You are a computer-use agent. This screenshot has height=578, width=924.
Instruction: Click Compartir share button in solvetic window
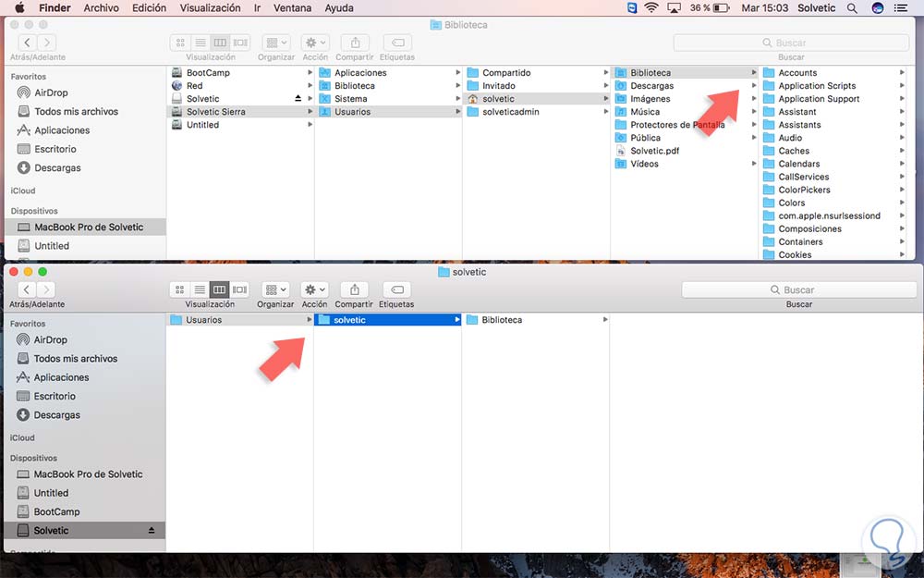pyautogui.click(x=354, y=289)
